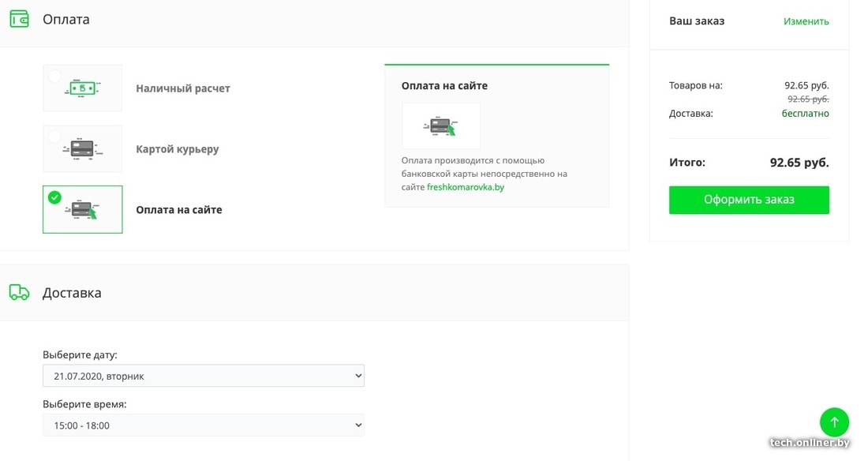Select the Картой курьеру radio circle

pos(54,137)
